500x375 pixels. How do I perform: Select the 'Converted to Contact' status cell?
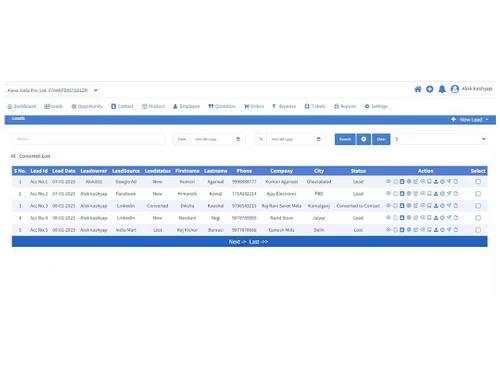358,206
